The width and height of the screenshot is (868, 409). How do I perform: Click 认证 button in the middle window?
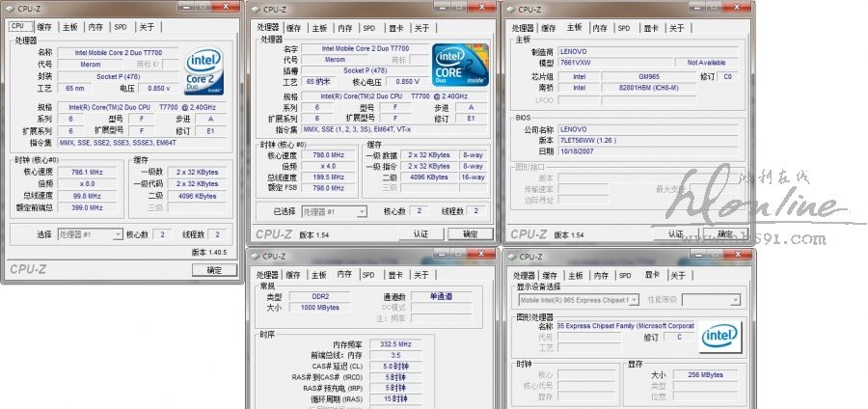click(420, 234)
